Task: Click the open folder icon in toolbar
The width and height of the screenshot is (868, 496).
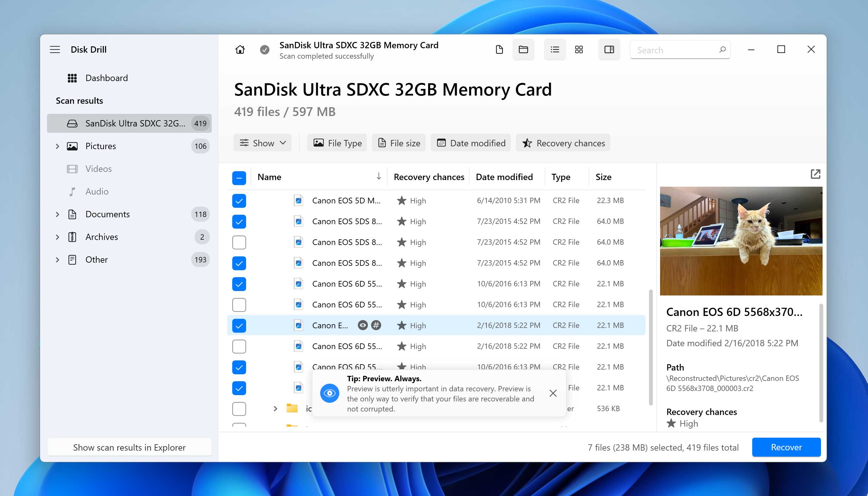Action: [523, 50]
